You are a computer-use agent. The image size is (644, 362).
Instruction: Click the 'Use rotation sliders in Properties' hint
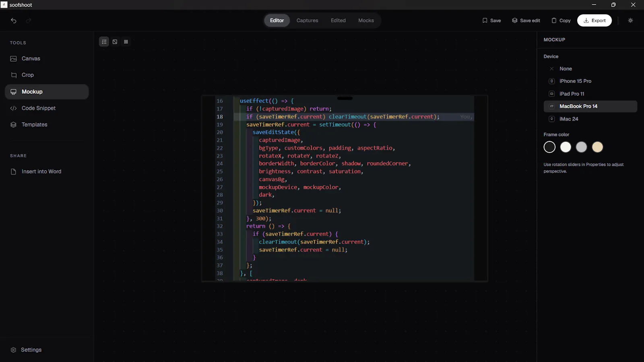click(584, 168)
